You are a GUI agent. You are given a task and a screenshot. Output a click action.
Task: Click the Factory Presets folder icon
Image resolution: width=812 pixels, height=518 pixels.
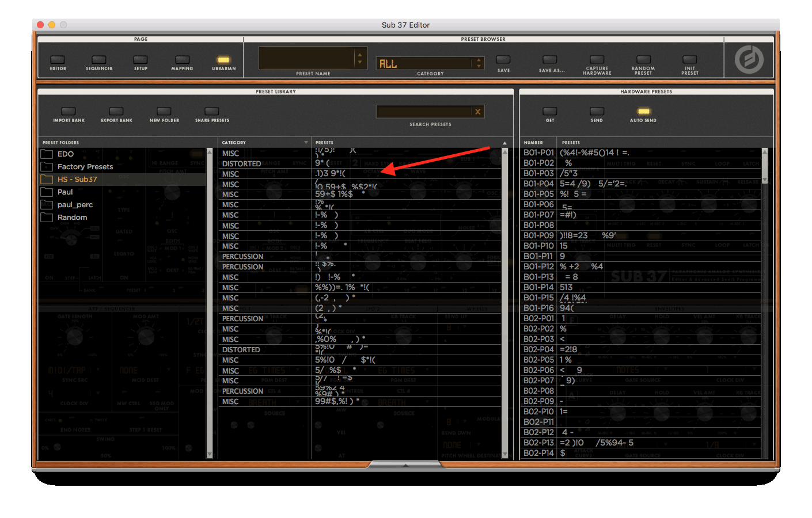[x=47, y=167]
